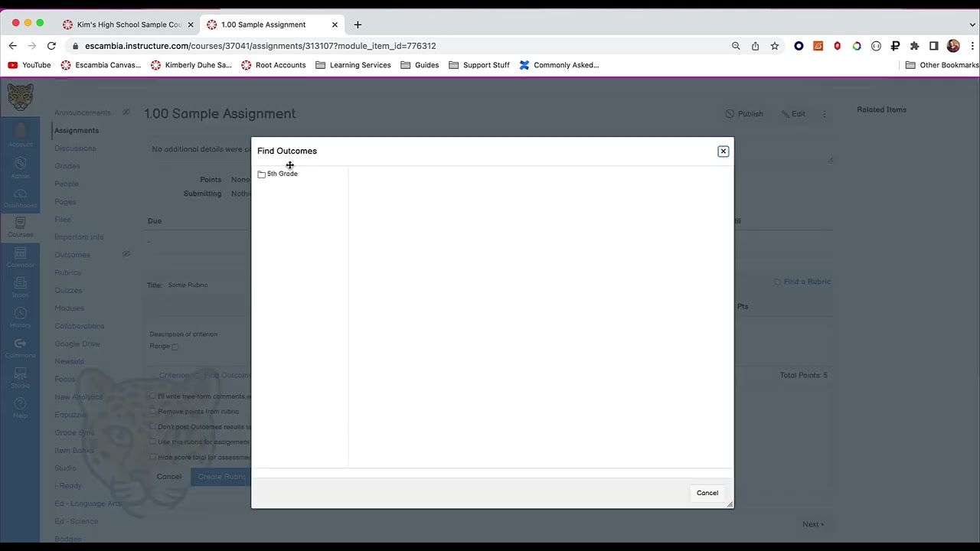Image resolution: width=980 pixels, height=551 pixels.
Task: Open Outcomes in the course menu
Action: [72, 255]
